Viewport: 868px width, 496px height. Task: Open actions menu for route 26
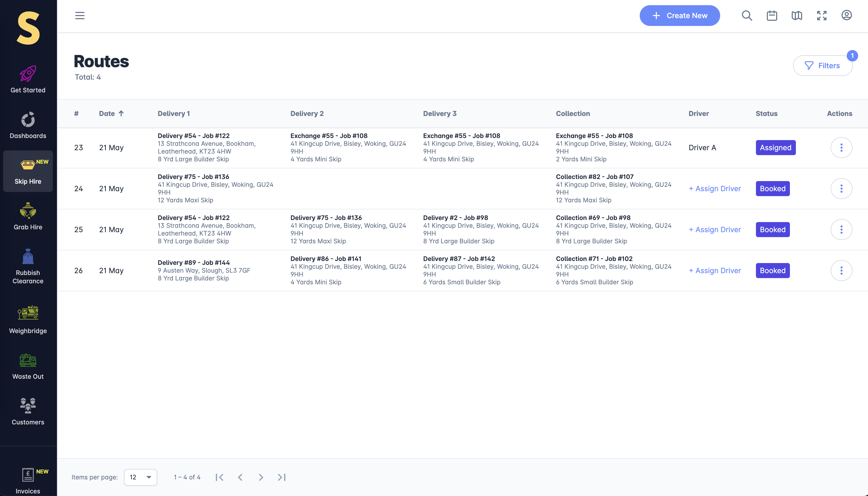[841, 271]
